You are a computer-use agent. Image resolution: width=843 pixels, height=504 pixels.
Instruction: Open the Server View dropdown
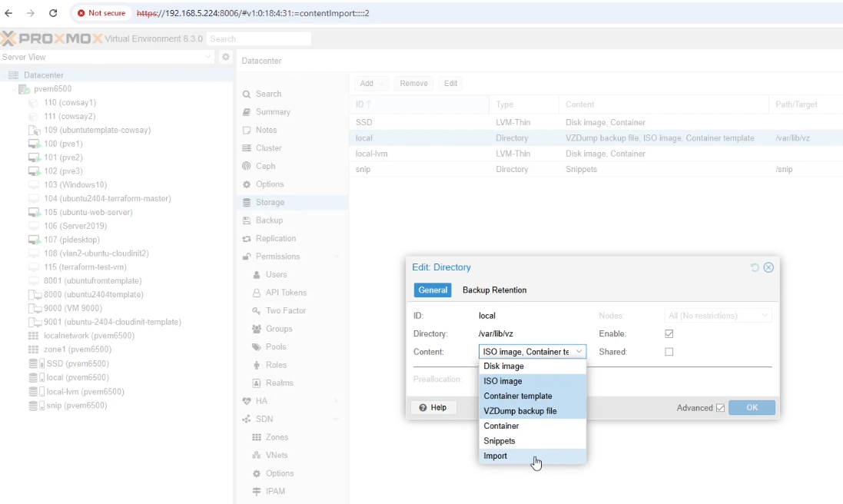207,57
